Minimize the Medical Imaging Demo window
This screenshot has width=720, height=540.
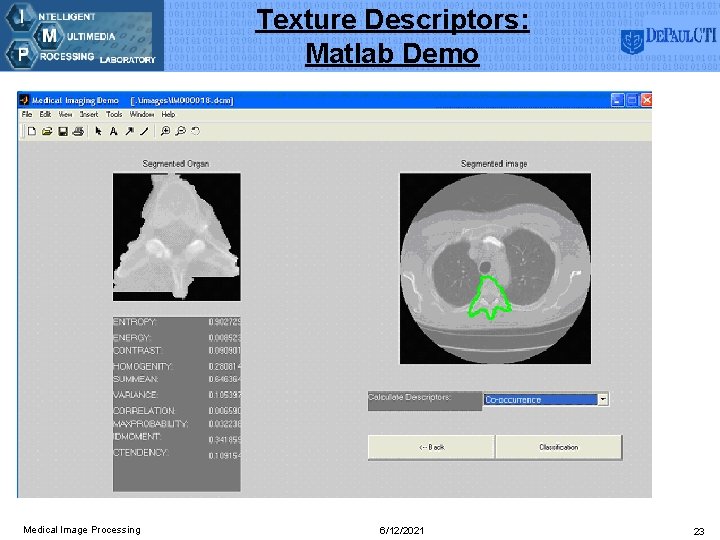618,100
